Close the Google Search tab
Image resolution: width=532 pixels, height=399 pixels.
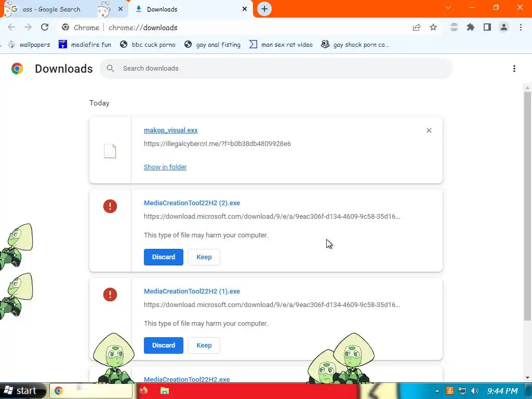(121, 9)
